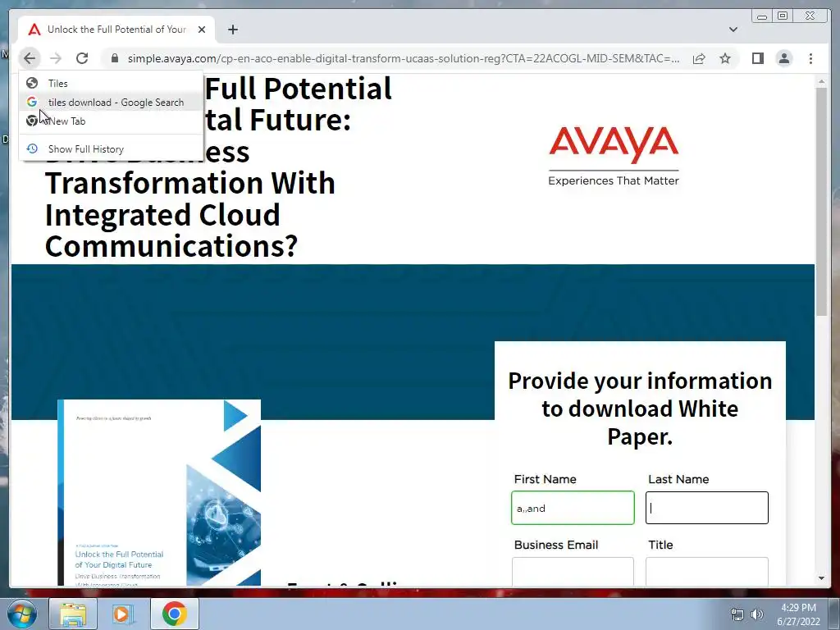840x630 pixels.
Task: Click the padlock site info icon
Action: point(115,58)
